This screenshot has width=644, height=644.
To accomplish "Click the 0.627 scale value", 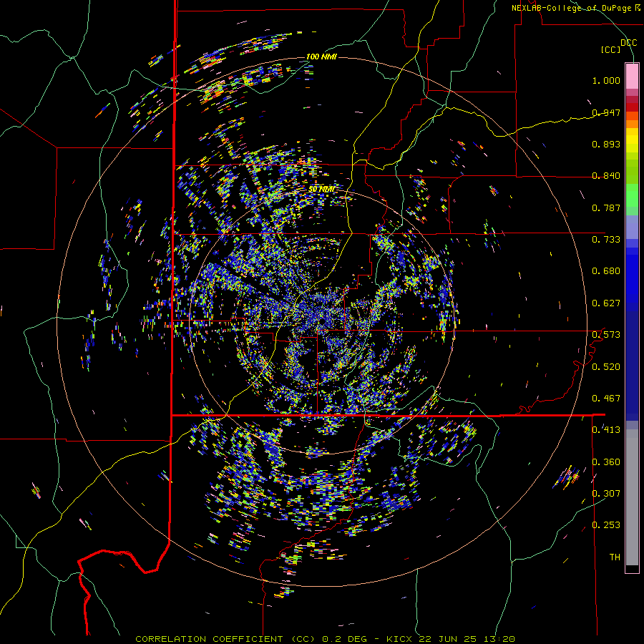I will 606,303.
